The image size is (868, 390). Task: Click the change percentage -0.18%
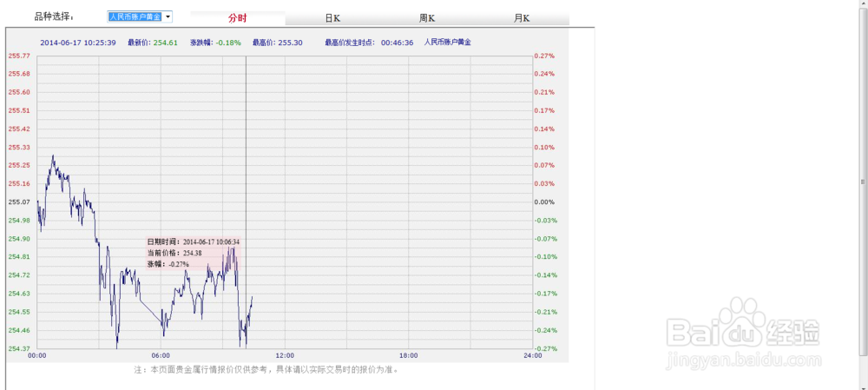pyautogui.click(x=228, y=42)
